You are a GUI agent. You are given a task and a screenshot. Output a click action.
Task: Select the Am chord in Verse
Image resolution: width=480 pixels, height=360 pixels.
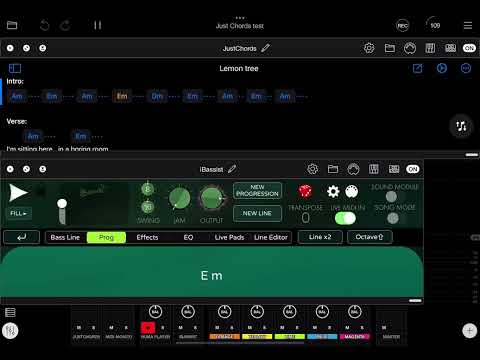click(x=33, y=136)
